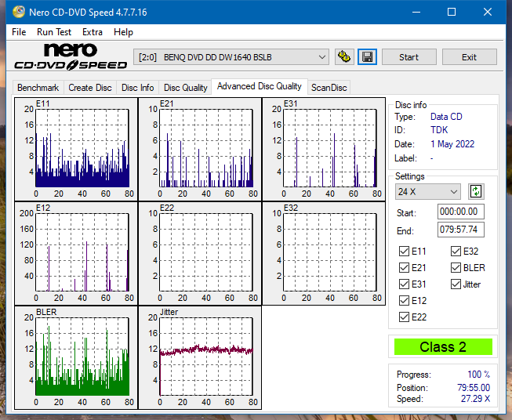Click the empty E22 graph
Image resolution: width=512 pixels, height=420 pixels.
click(x=200, y=254)
